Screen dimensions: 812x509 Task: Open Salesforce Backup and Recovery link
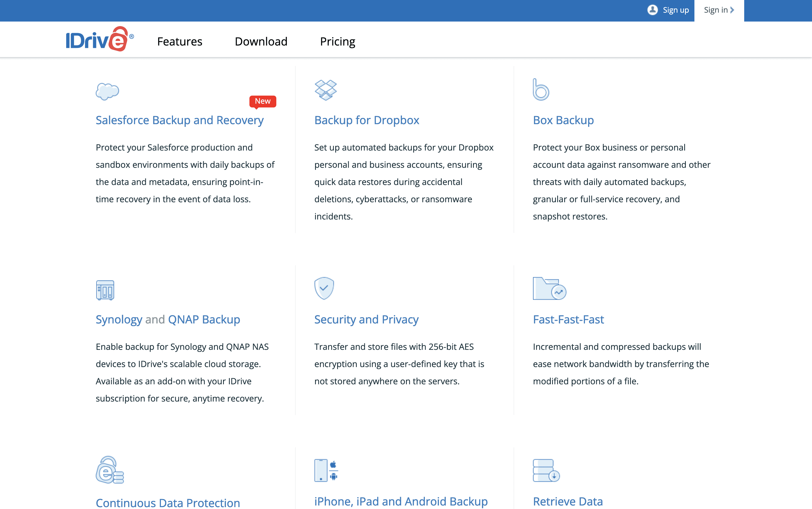pos(179,120)
